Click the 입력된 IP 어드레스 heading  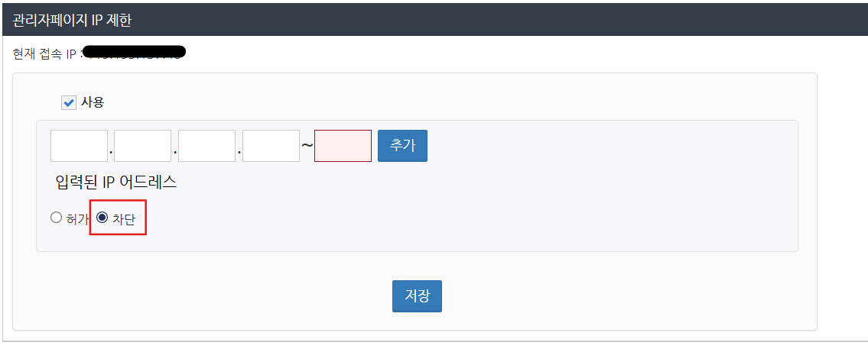tap(116, 182)
